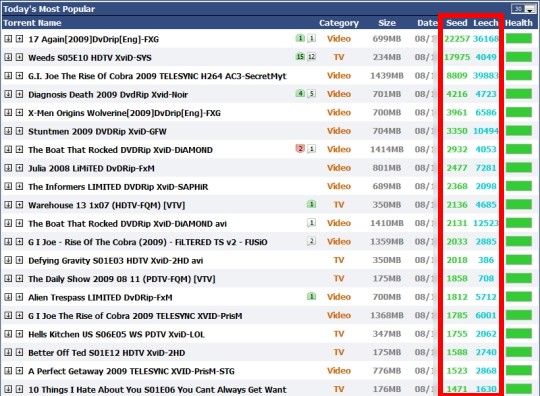The image size is (540, 396).
Task: Sort list by Size column header
Action: tap(387, 23)
